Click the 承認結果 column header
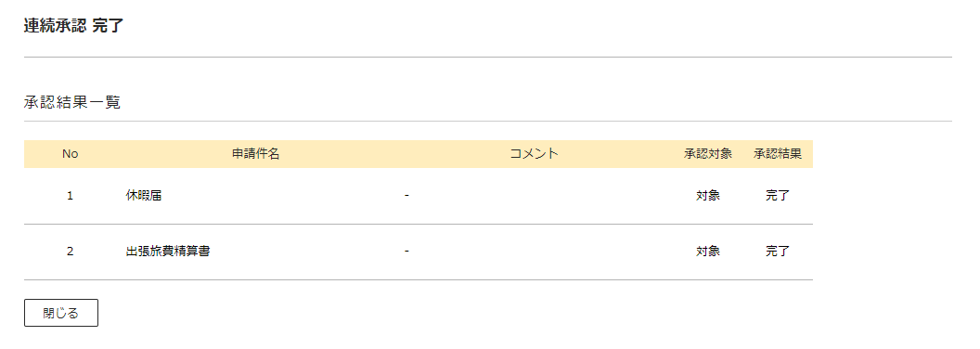The height and width of the screenshot is (349, 980). tap(778, 154)
